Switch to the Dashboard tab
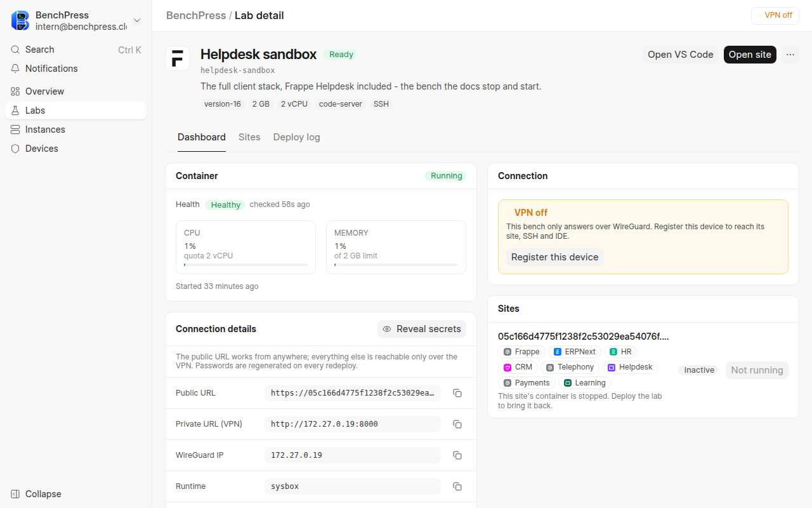The width and height of the screenshot is (812, 508). pos(202,137)
